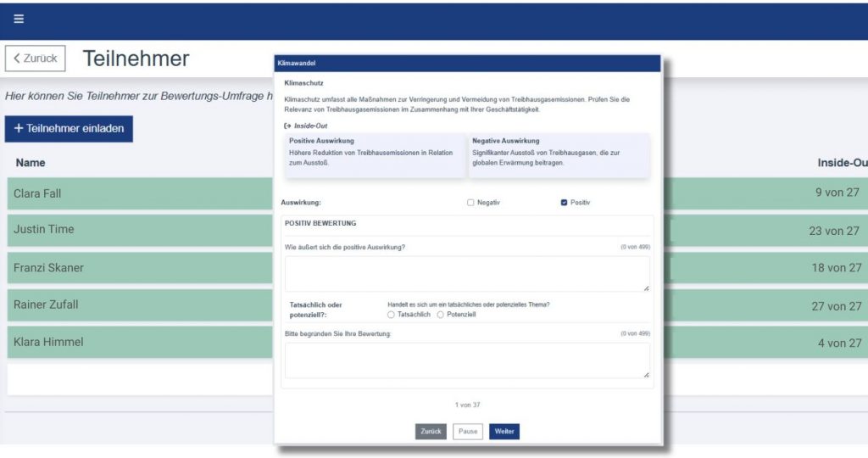Image resolution: width=868 pixels, height=458 pixels.
Task: Uncheck the Positiv checkbox
Action: pos(564,203)
